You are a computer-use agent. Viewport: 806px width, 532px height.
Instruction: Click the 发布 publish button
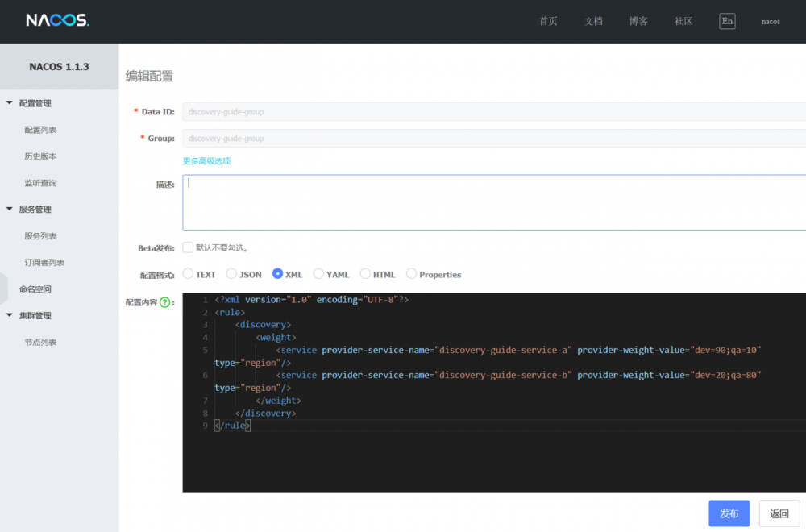pyautogui.click(x=729, y=513)
